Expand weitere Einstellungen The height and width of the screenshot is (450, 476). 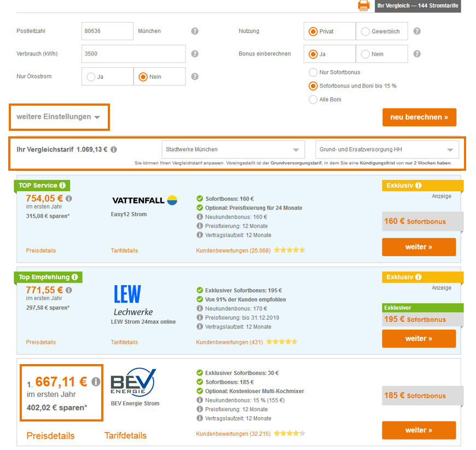point(59,117)
